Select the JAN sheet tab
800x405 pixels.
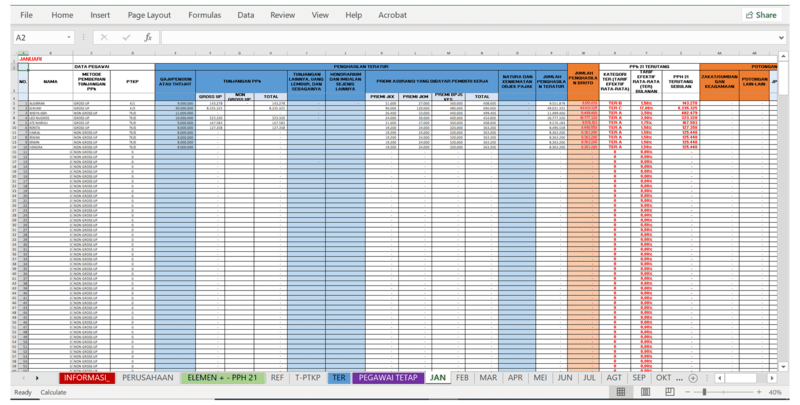pyautogui.click(x=438, y=378)
